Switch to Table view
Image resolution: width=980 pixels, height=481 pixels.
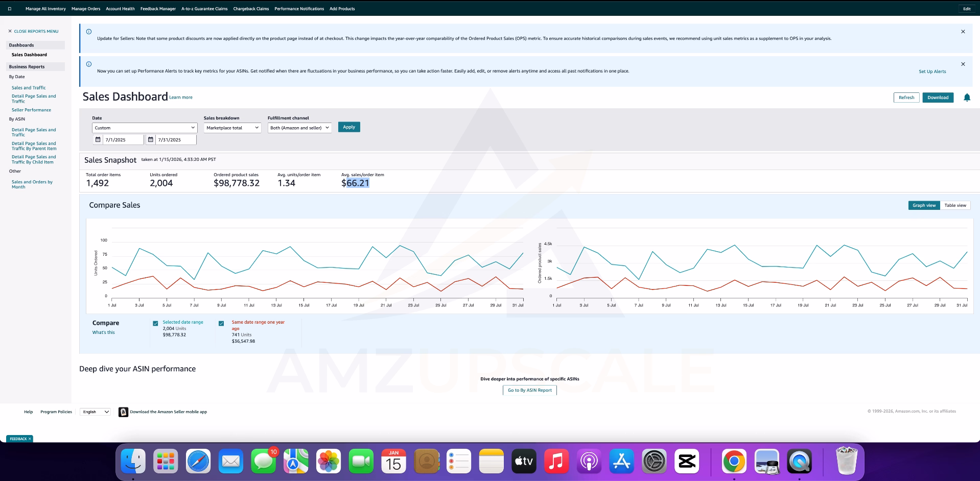click(x=954, y=205)
